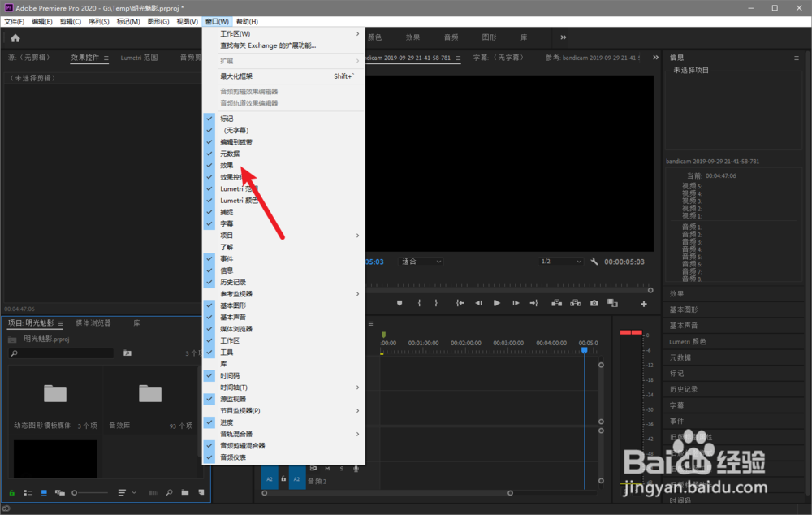812x515 pixels.
Task: Toggle 时间码 panel menu entry
Action: [283, 375]
